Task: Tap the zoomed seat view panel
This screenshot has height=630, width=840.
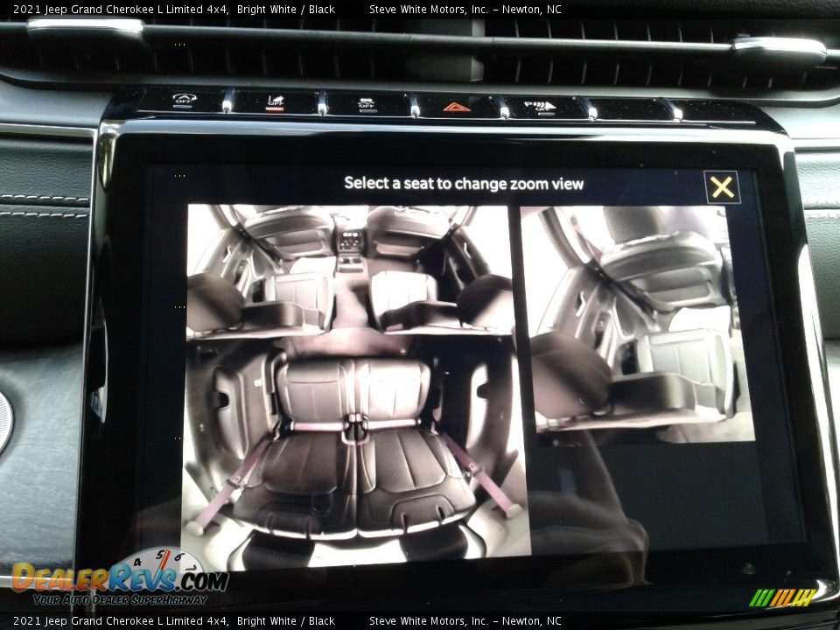Action: click(636, 324)
